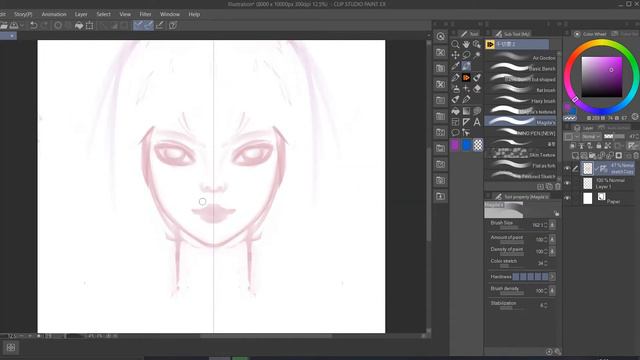Hide the sketch Copy layer
The image size is (640, 360).
click(567, 168)
